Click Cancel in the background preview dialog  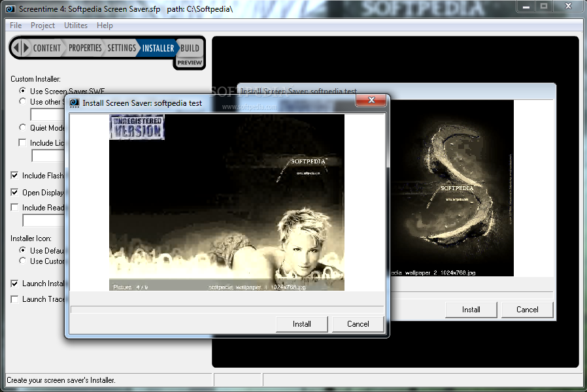tap(527, 310)
